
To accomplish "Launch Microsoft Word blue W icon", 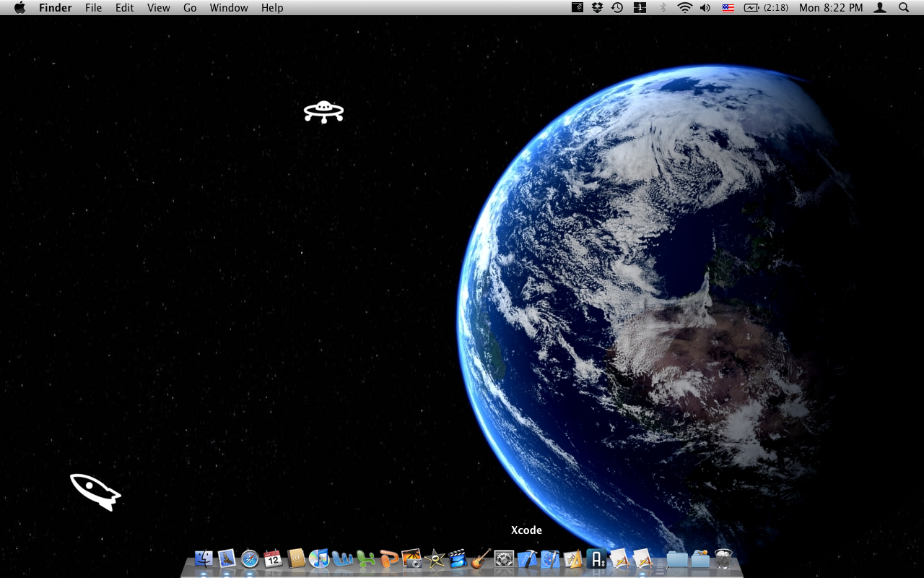I will (342, 558).
